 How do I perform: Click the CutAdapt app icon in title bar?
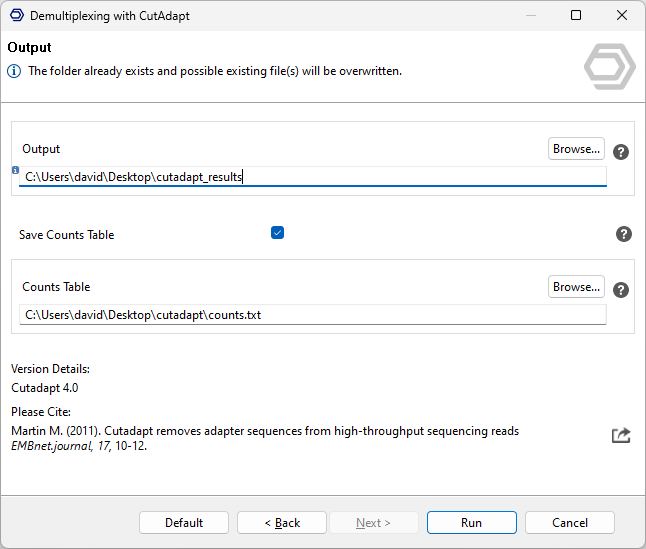pyautogui.click(x=16, y=16)
